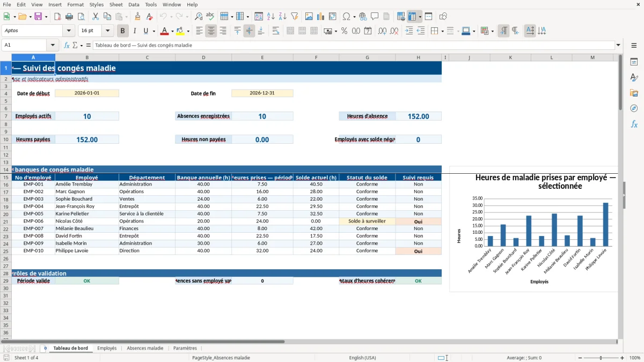Insert special character Omega
Viewport: 644px width, 362px height.
pos(346,17)
